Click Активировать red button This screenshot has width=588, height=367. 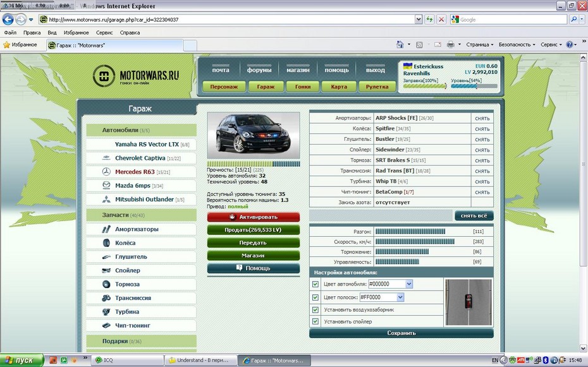click(x=254, y=217)
